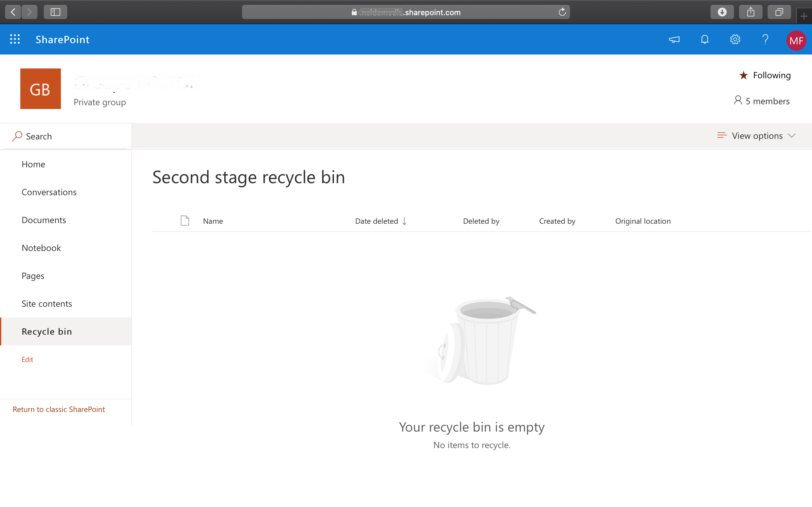The width and height of the screenshot is (812, 507).
Task: Click the MF account avatar
Action: (796, 40)
